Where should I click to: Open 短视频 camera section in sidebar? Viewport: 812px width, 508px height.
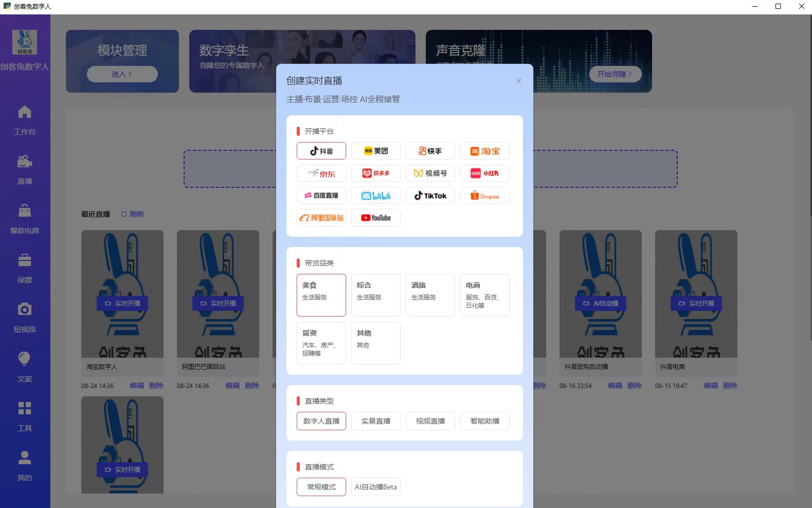[25, 318]
